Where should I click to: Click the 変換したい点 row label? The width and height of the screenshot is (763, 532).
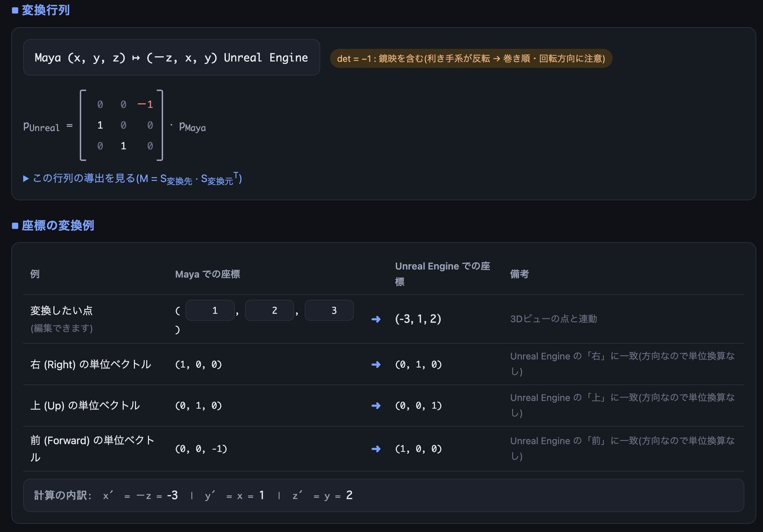62,310
